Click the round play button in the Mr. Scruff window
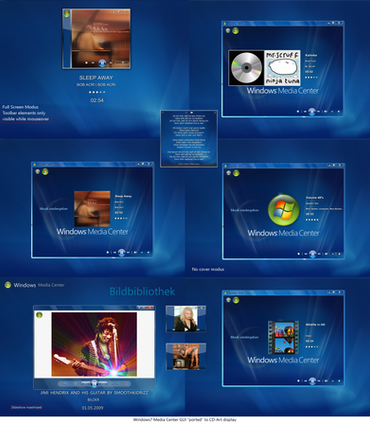 312,111
